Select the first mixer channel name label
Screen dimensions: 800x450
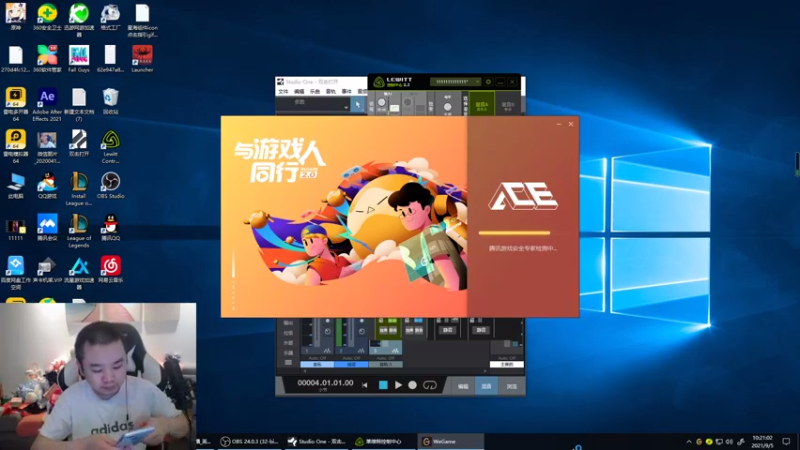tap(317, 364)
